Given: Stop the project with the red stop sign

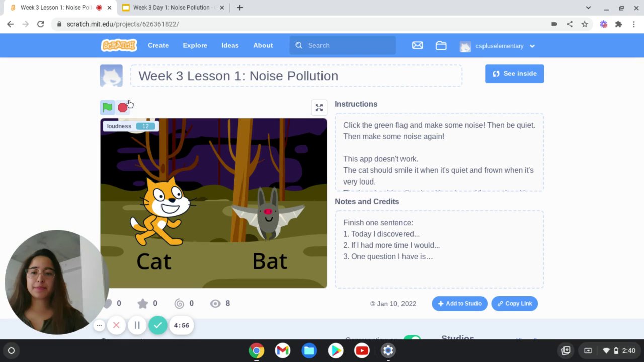Looking at the screenshot, I should point(122,107).
